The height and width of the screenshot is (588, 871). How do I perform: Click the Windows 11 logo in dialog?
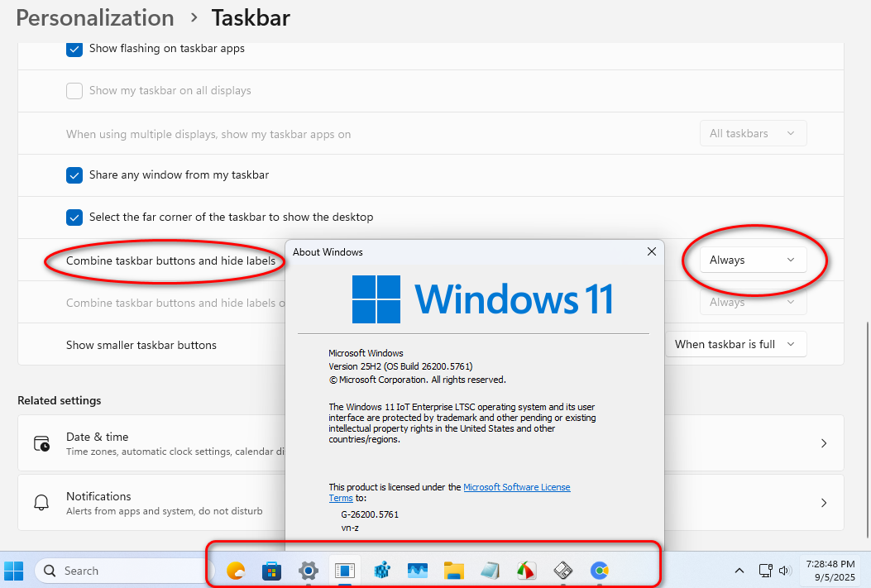tap(483, 299)
